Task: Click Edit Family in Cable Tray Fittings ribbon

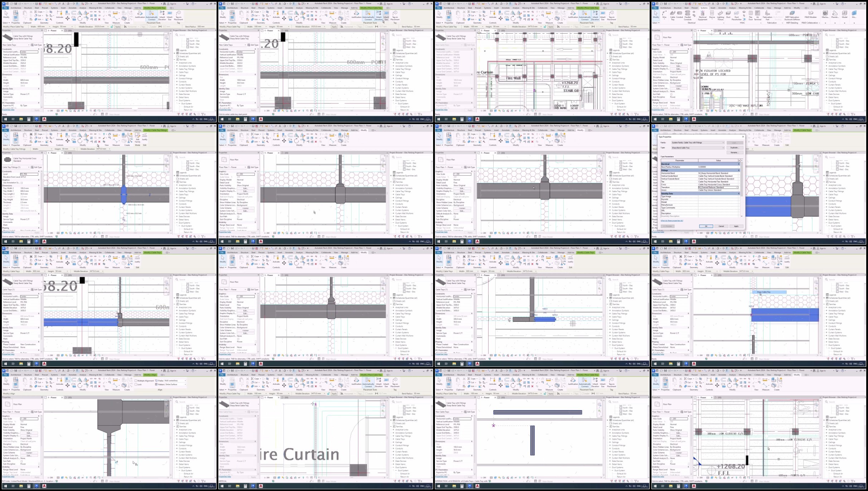Action: [x=137, y=138]
